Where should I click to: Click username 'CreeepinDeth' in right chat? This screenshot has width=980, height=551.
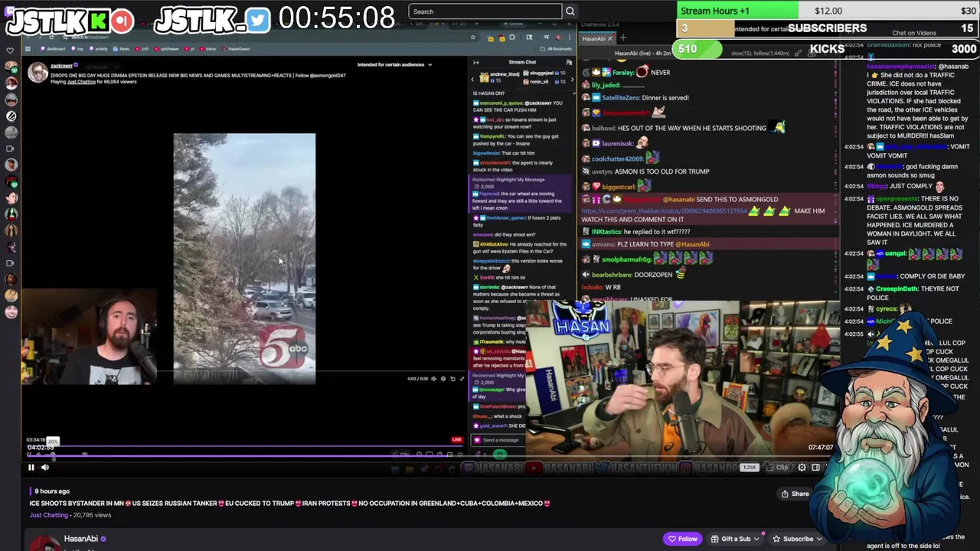[897, 289]
